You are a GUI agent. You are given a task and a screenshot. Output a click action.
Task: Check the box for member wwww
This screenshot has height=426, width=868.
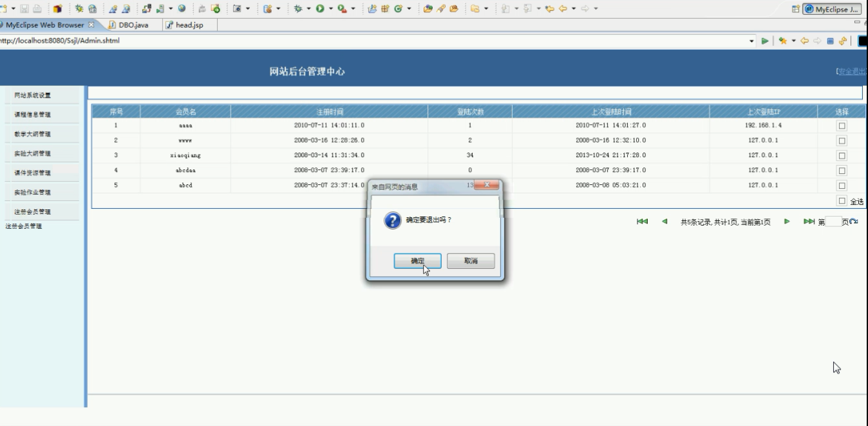click(x=842, y=140)
